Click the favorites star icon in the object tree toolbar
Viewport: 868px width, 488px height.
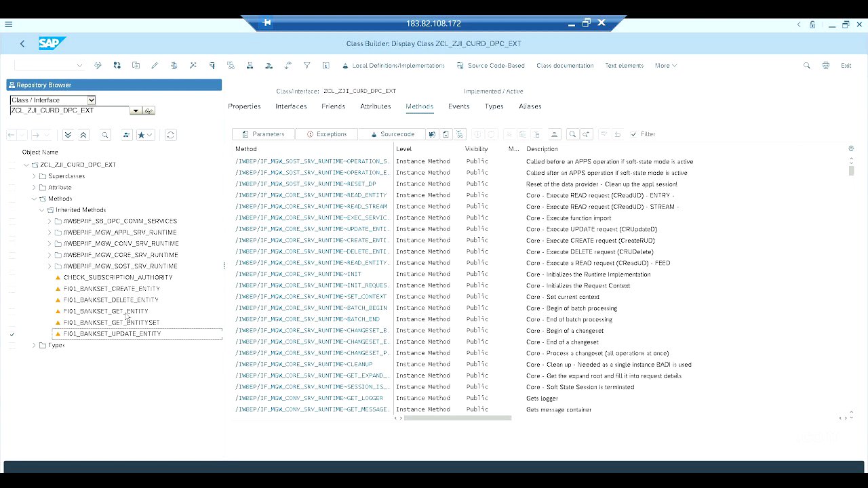[x=142, y=135]
